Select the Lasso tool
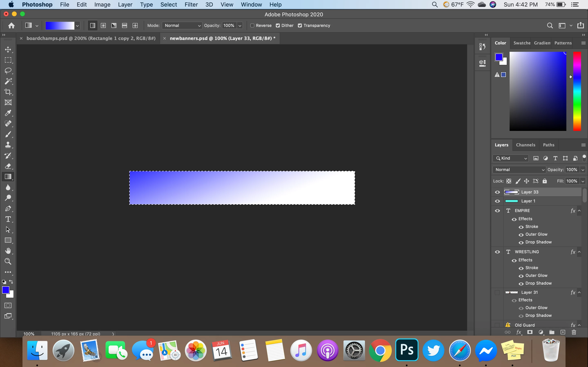The image size is (588, 367). click(8, 71)
